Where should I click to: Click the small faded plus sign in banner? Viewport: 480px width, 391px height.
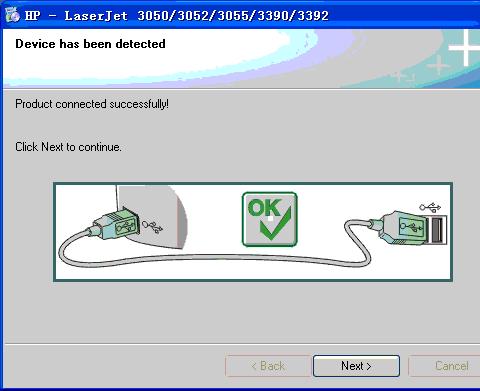[438, 64]
